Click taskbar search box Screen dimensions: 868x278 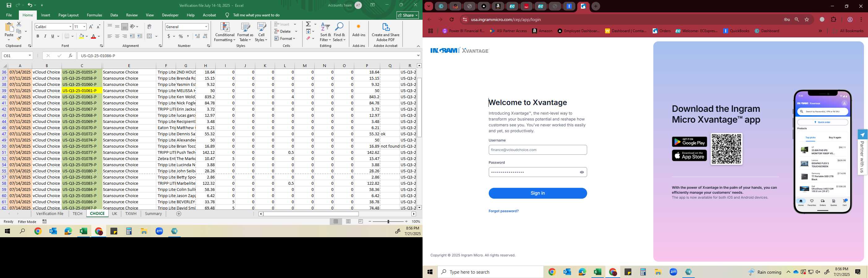coord(490,272)
